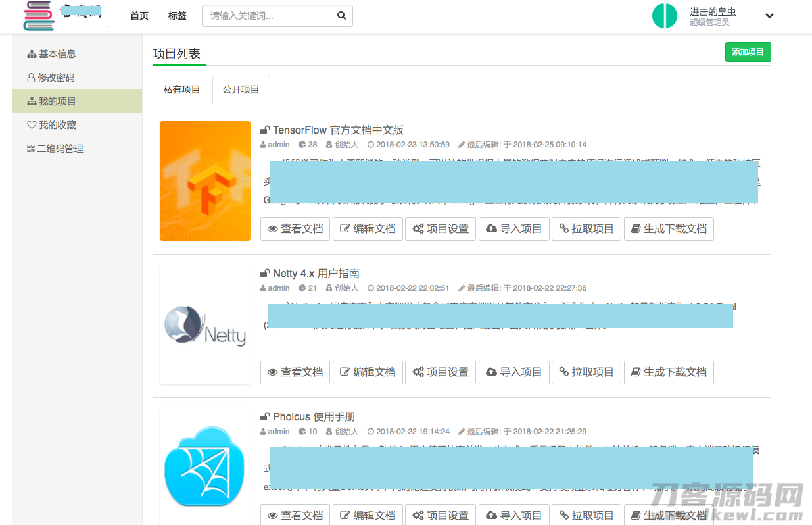Switch to the 私有项目 tab
Viewport: 812px width, 525px height.
pos(182,89)
